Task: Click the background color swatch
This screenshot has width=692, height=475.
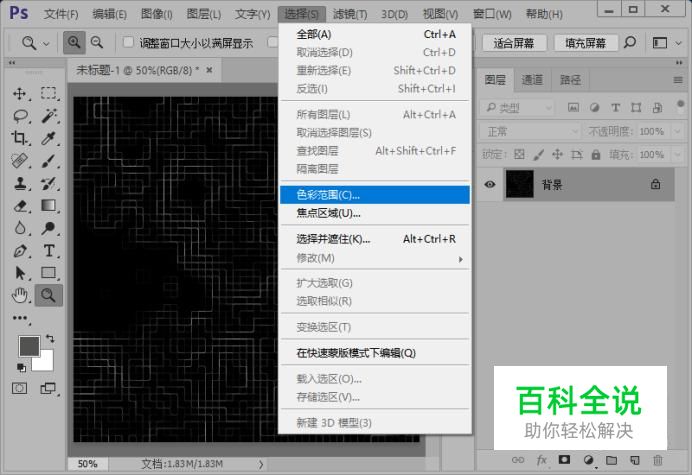Action: click(46, 363)
